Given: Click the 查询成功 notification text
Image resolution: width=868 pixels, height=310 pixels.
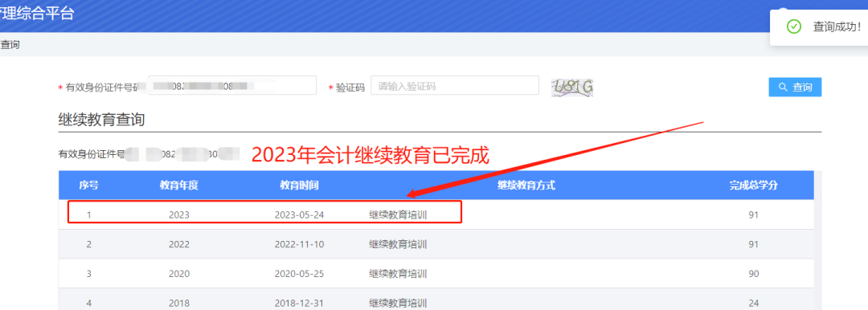Looking at the screenshot, I should coord(837,27).
